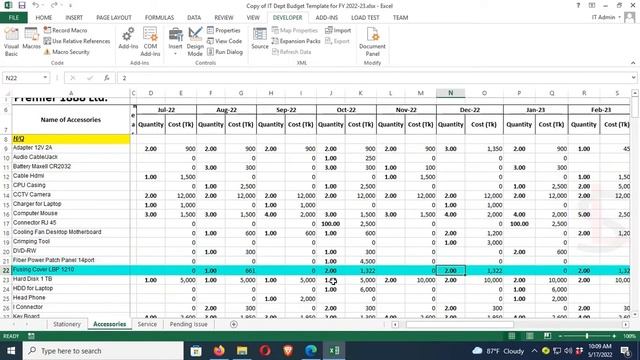Expand the formula bar
The image size is (640, 360).
point(633,78)
